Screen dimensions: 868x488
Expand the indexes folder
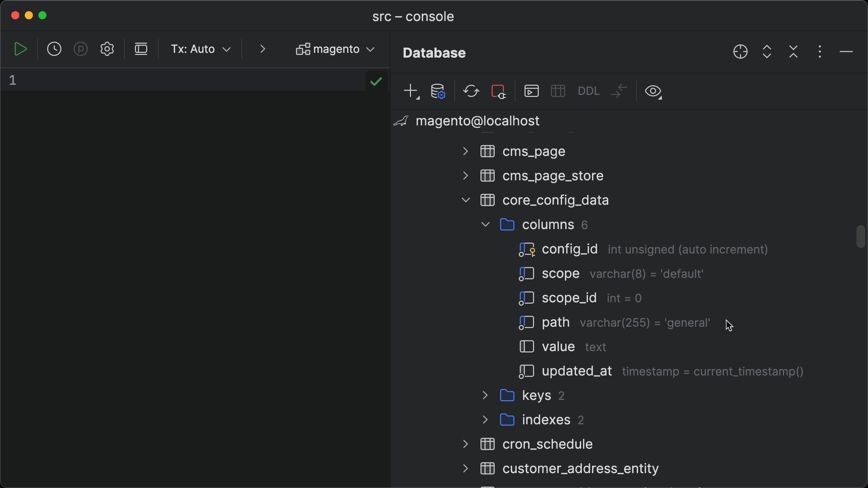pyautogui.click(x=486, y=420)
